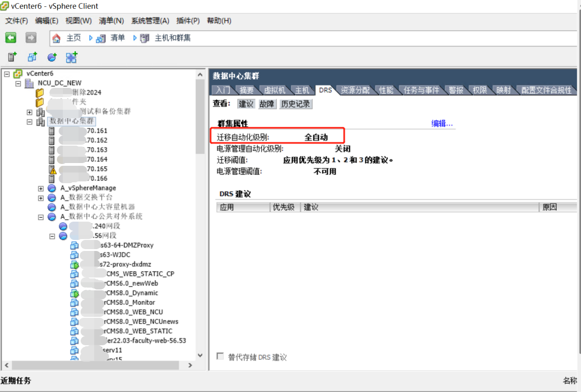
Task: Click the create resource pool icon
Action: [x=52, y=57]
